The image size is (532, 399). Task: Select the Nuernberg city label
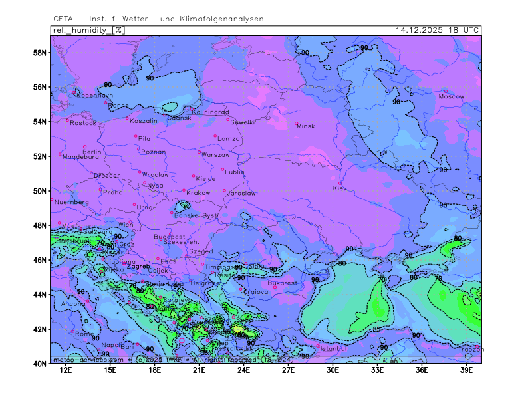(x=71, y=202)
